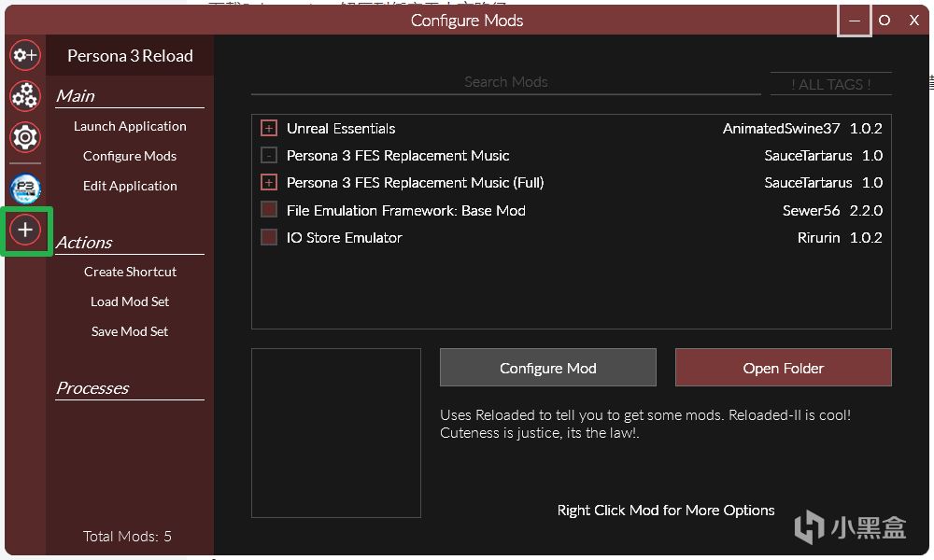Click Create Shortcut under Actions
Viewport: 934px width, 560px height.
tap(130, 272)
